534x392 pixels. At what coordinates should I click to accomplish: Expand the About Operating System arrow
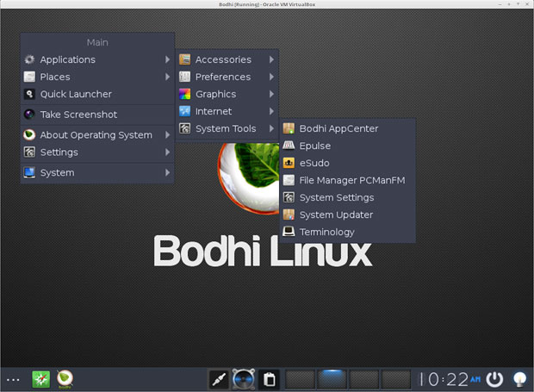click(x=167, y=135)
